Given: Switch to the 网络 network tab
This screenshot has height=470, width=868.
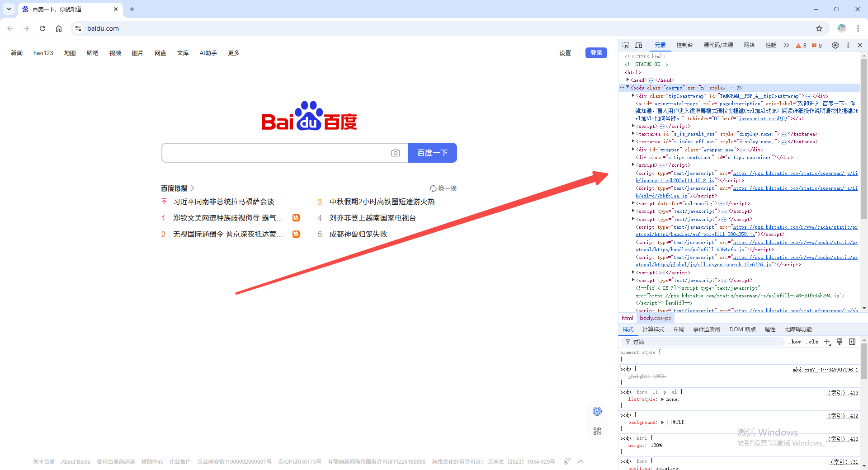Looking at the screenshot, I should (749, 45).
